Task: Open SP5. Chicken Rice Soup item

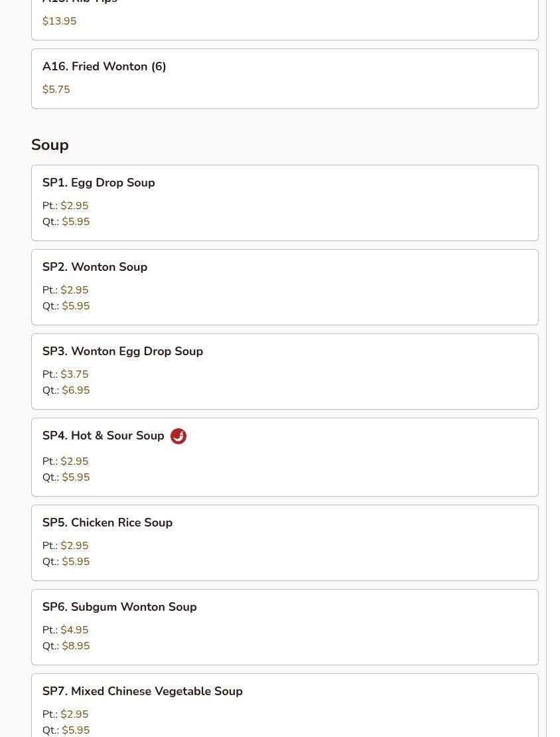Action: point(107,523)
